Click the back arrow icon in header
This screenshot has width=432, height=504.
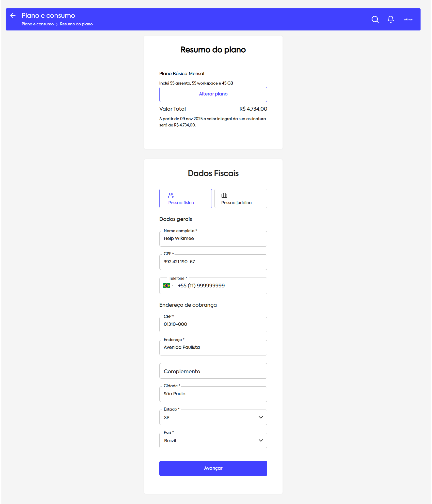[x=13, y=16]
